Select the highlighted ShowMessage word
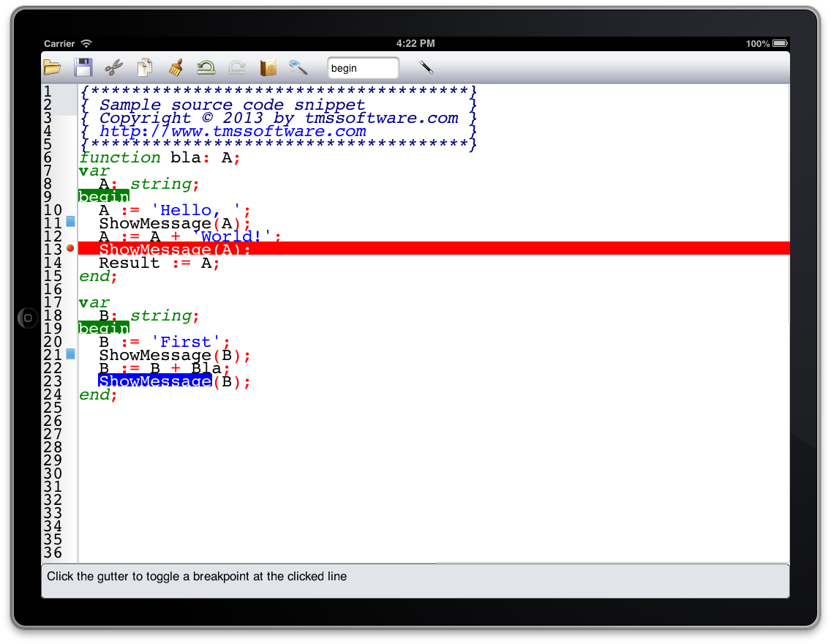The height and width of the screenshot is (644, 831). 154,381
